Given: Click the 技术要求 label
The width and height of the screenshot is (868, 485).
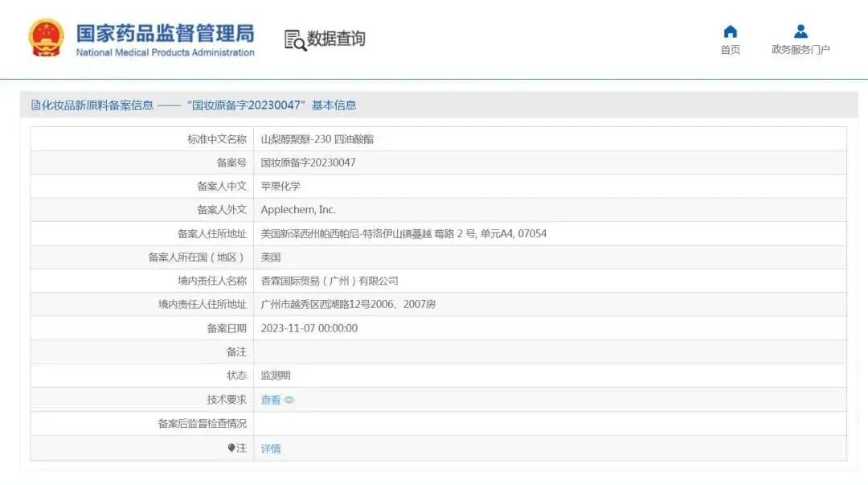Looking at the screenshot, I should (227, 399).
